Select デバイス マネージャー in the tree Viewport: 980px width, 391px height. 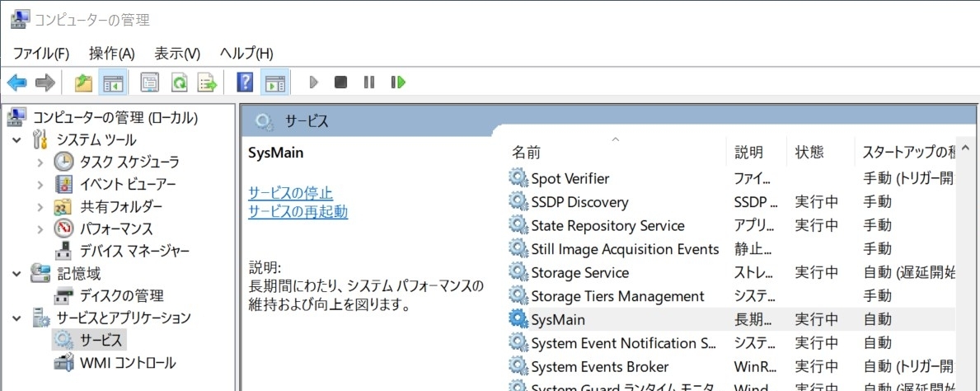click(134, 252)
